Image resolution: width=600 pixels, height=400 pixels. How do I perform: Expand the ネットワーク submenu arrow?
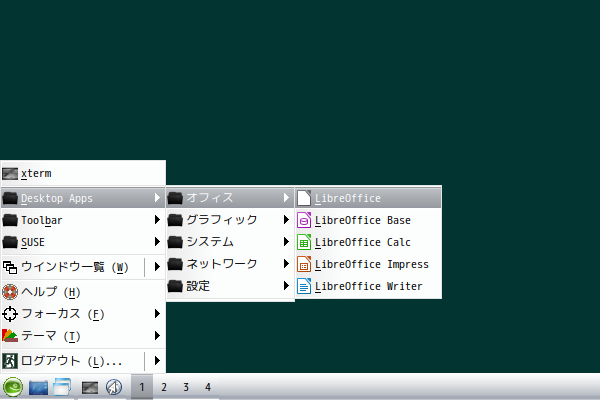pyautogui.click(x=286, y=263)
